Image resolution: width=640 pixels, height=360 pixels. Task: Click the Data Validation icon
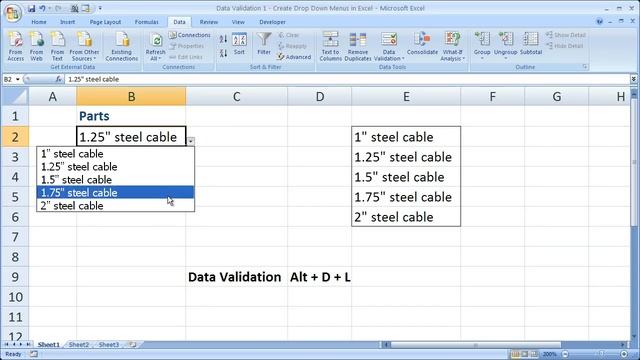(x=389, y=40)
